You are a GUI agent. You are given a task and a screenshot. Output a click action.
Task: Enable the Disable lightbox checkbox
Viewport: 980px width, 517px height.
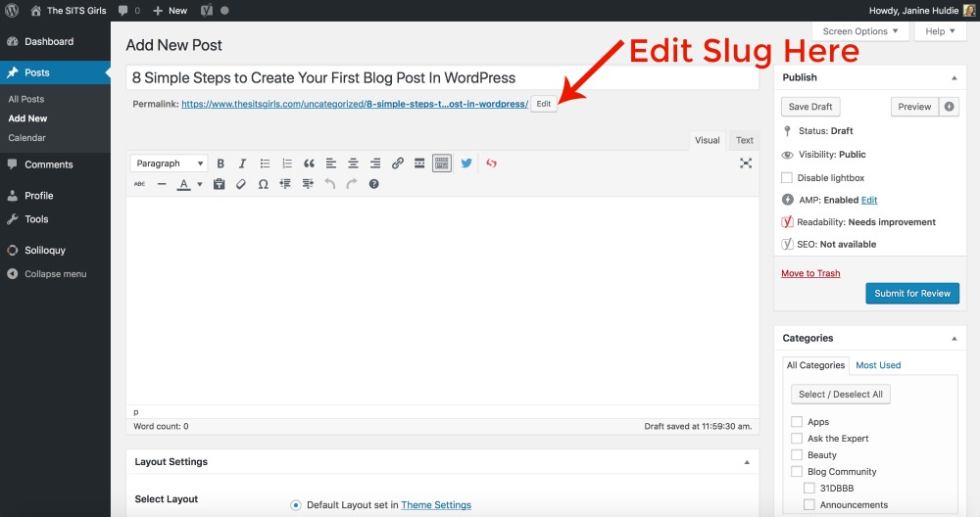click(x=787, y=178)
